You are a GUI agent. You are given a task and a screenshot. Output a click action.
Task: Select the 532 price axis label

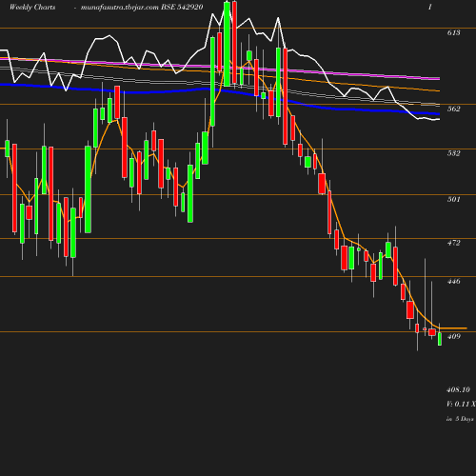[x=453, y=153]
